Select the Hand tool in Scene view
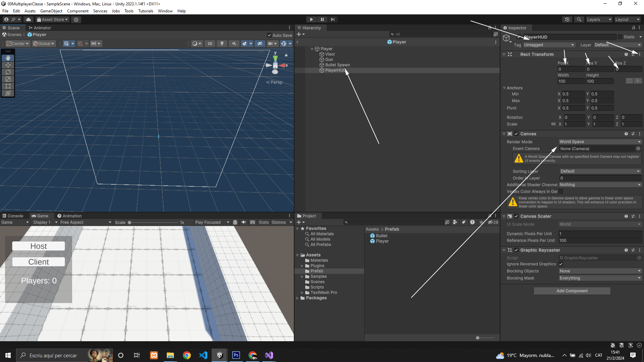The width and height of the screenshot is (644, 362). coord(8,58)
